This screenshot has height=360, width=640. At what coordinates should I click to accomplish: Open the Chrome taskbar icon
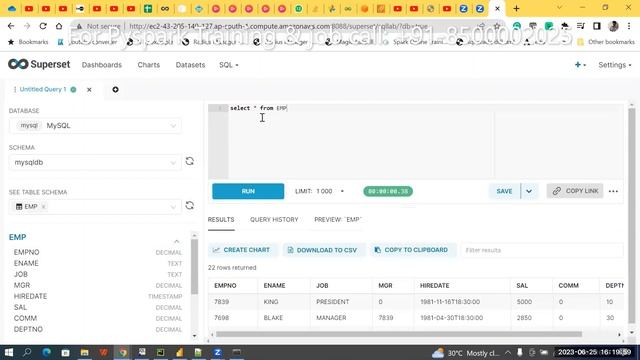pos(123,352)
